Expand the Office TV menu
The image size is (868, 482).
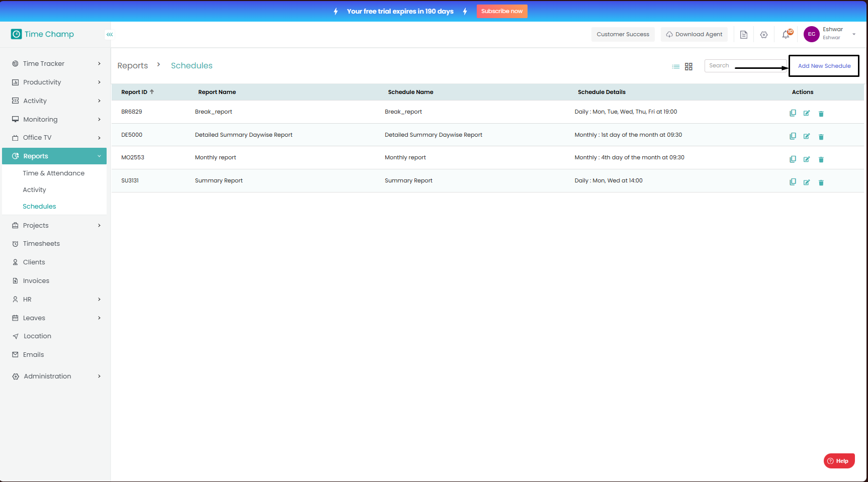[99, 138]
